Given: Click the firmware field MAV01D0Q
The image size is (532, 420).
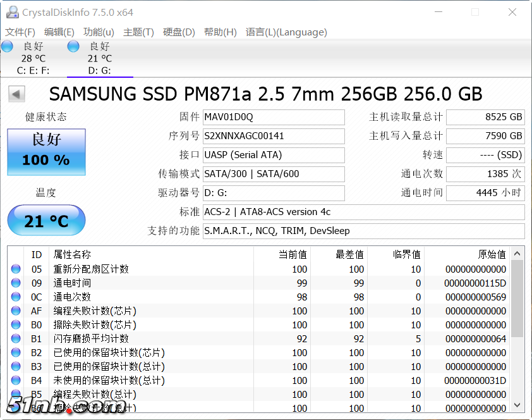Looking at the screenshot, I should [274, 117].
